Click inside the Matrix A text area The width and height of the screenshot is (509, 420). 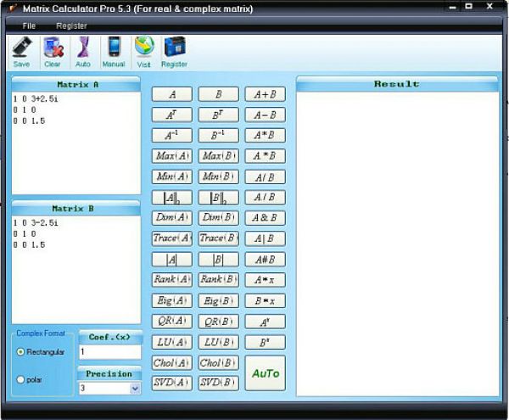(x=76, y=143)
